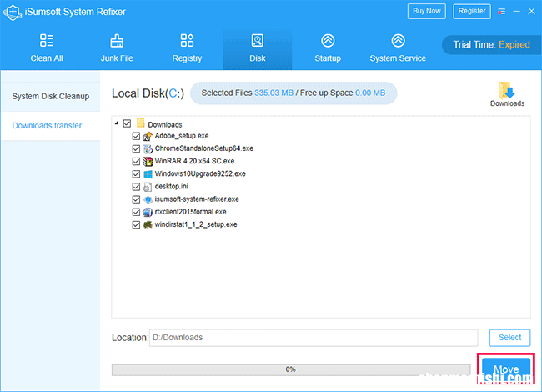The width and height of the screenshot is (542, 392).
Task: Click the iSumsoft shield logo
Action: 13,13
